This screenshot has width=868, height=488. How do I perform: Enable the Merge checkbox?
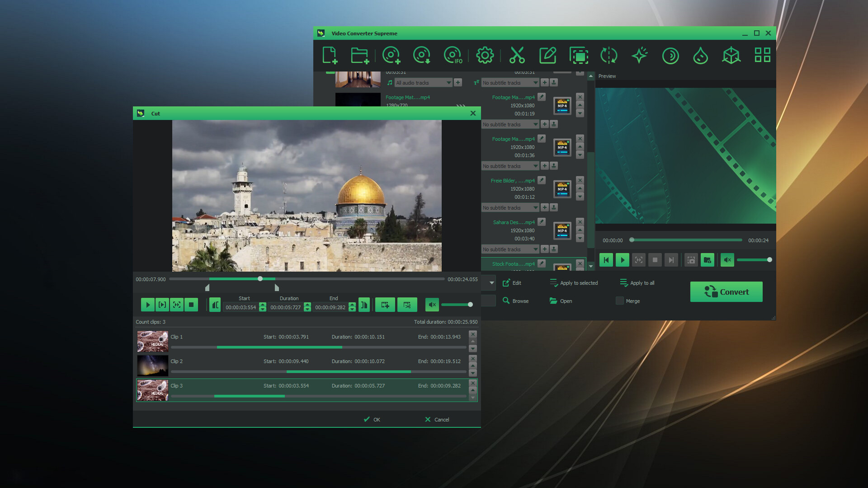[620, 301]
